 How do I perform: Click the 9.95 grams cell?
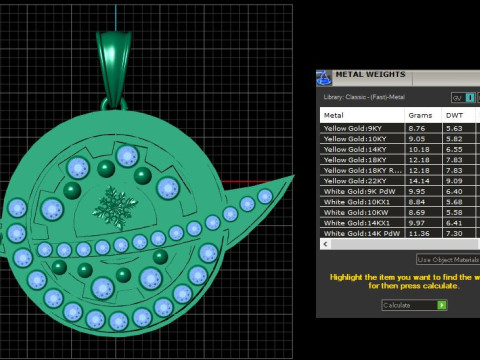423,191
